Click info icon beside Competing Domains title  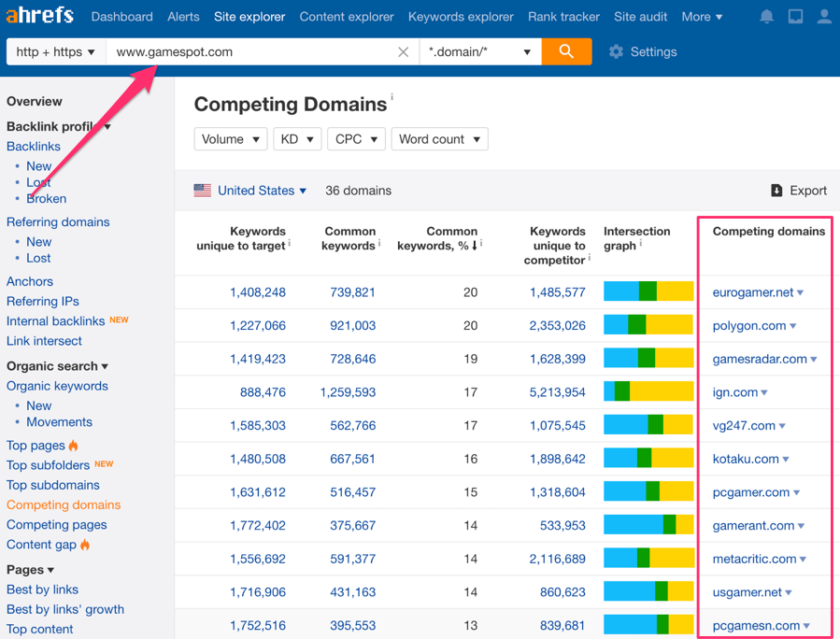pyautogui.click(x=392, y=96)
